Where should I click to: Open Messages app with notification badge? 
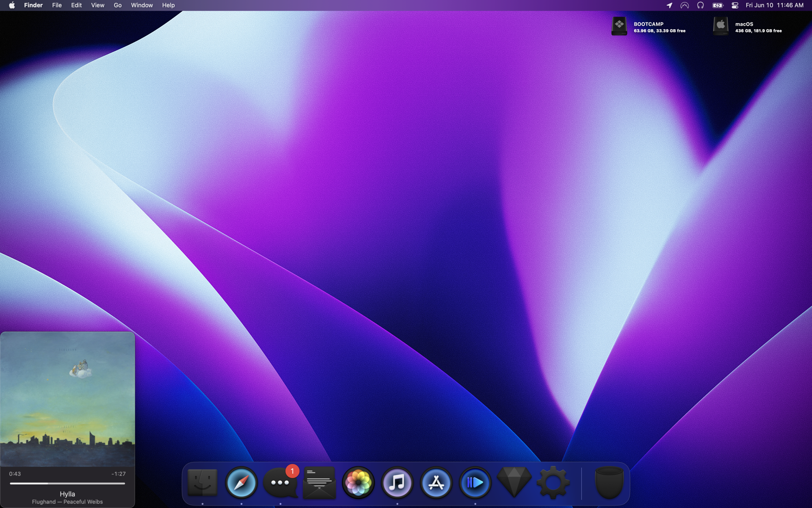[280, 483]
